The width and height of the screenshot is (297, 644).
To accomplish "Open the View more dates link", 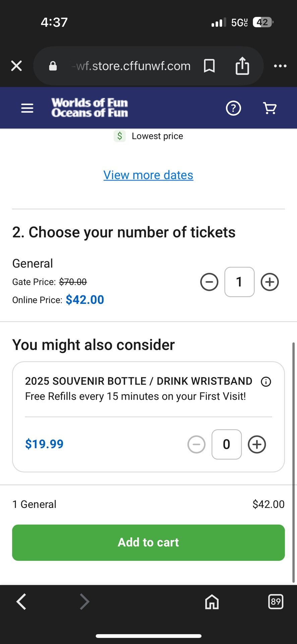I will click(x=148, y=175).
